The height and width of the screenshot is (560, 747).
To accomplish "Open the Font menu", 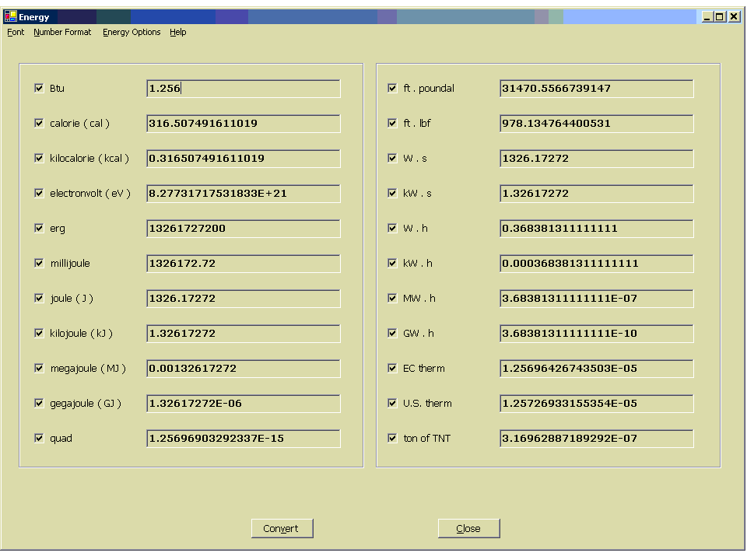I will click(x=16, y=33).
